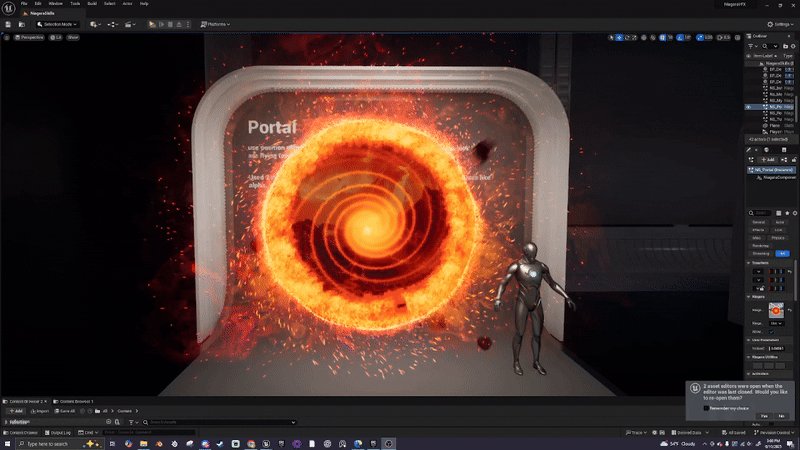The width and height of the screenshot is (800, 450).
Task: Choose the rotate gizmo tool in the viewport
Action: [x=627, y=37]
